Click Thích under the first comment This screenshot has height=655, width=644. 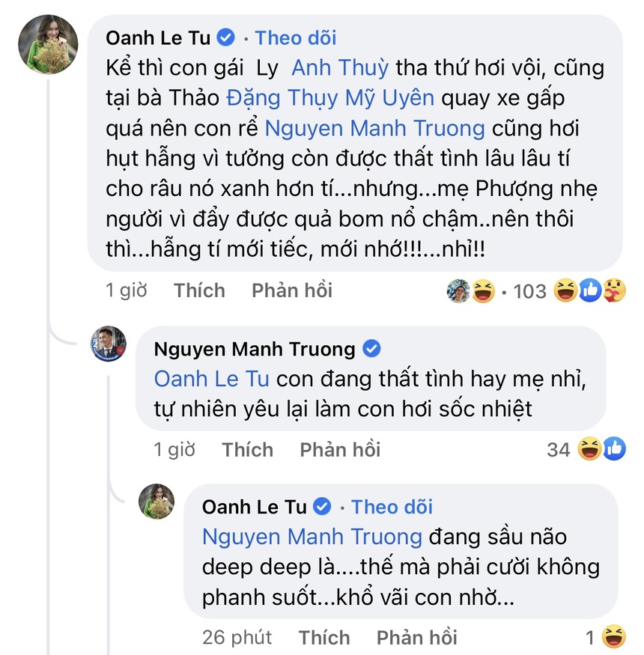tap(198, 290)
